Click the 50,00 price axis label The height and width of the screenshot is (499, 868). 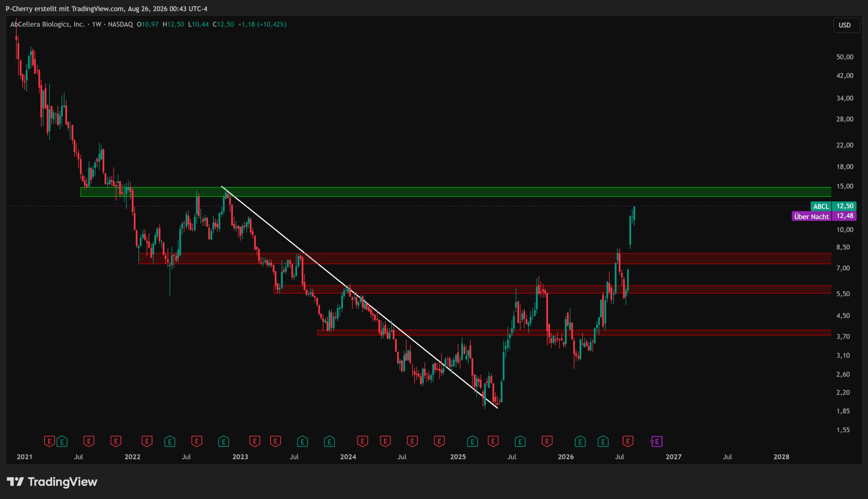pyautogui.click(x=845, y=57)
